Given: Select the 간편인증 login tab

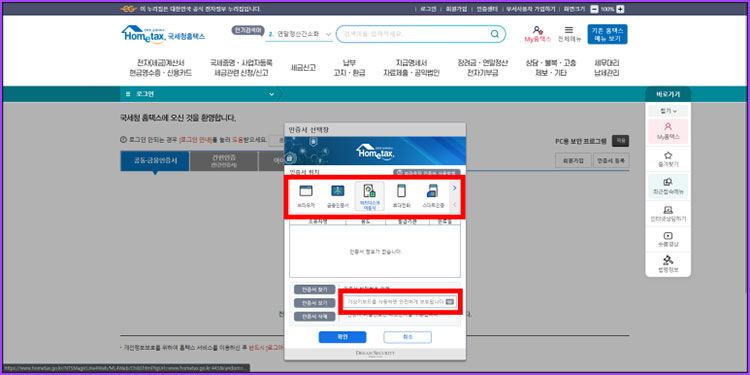Looking at the screenshot, I should 224,161.
